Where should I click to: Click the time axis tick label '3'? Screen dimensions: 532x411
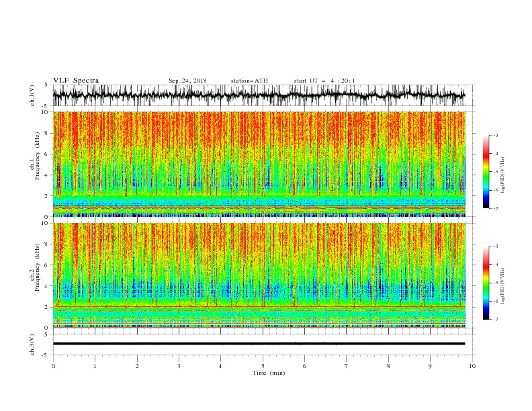[x=179, y=366]
